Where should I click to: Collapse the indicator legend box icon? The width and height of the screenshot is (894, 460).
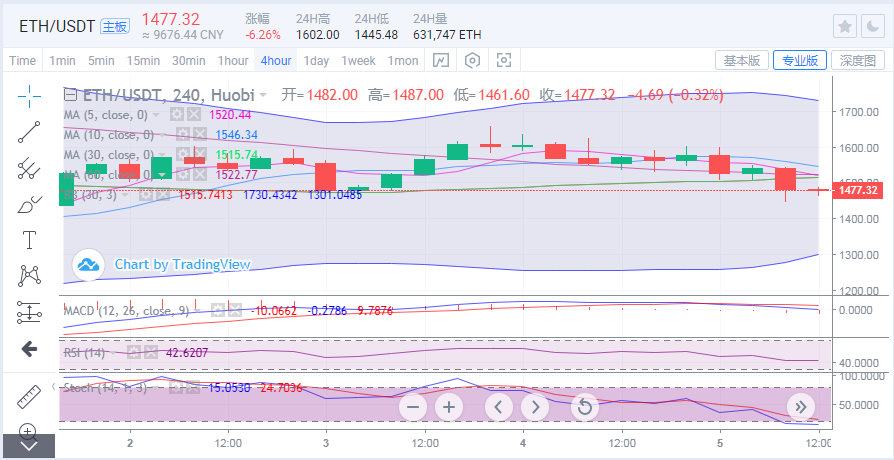70,95
